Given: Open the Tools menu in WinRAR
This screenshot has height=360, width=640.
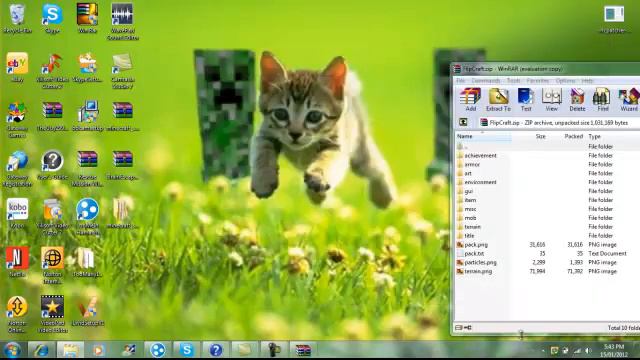Looking at the screenshot, I should [513, 81].
